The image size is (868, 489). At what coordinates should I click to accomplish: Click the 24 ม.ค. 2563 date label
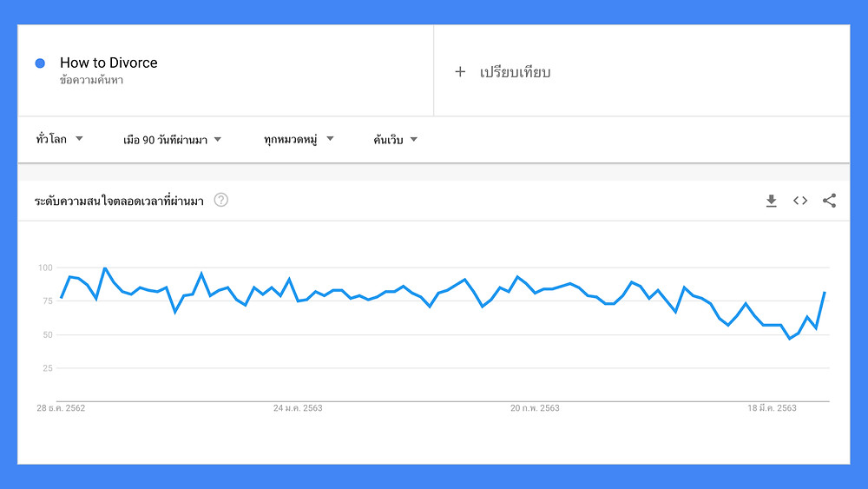pyautogui.click(x=298, y=408)
